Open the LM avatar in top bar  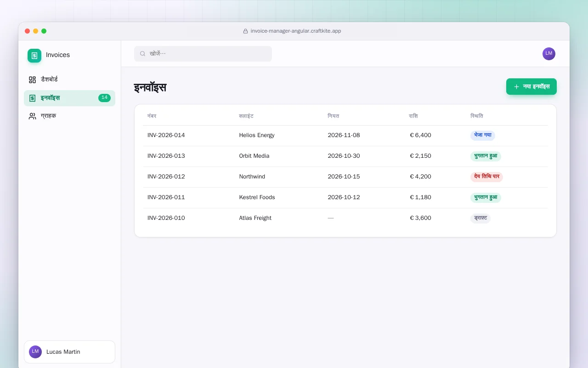click(549, 54)
